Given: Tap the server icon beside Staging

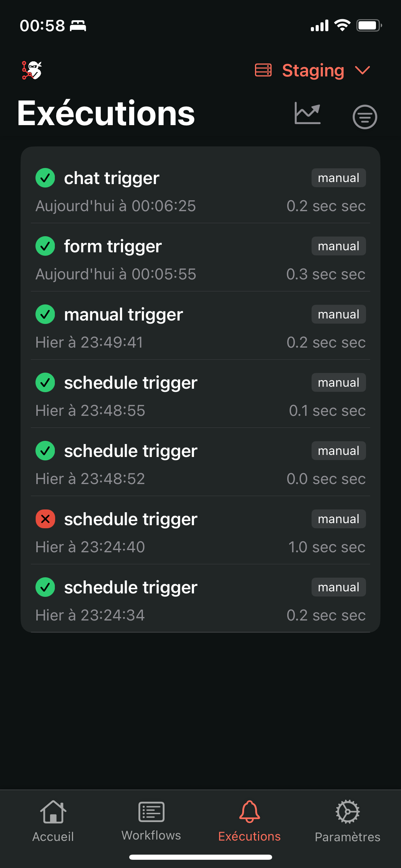Looking at the screenshot, I should pos(263,70).
